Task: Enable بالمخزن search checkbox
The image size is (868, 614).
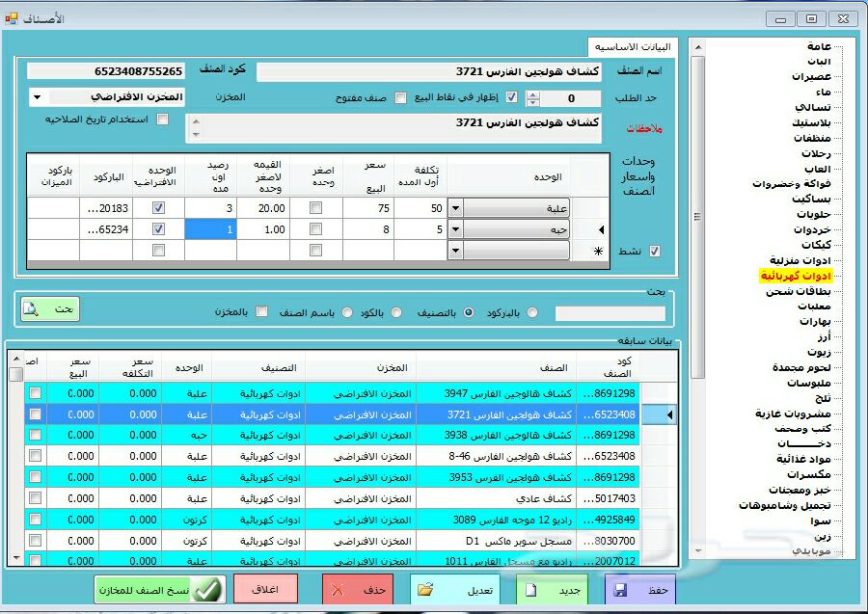Action: pyautogui.click(x=261, y=311)
